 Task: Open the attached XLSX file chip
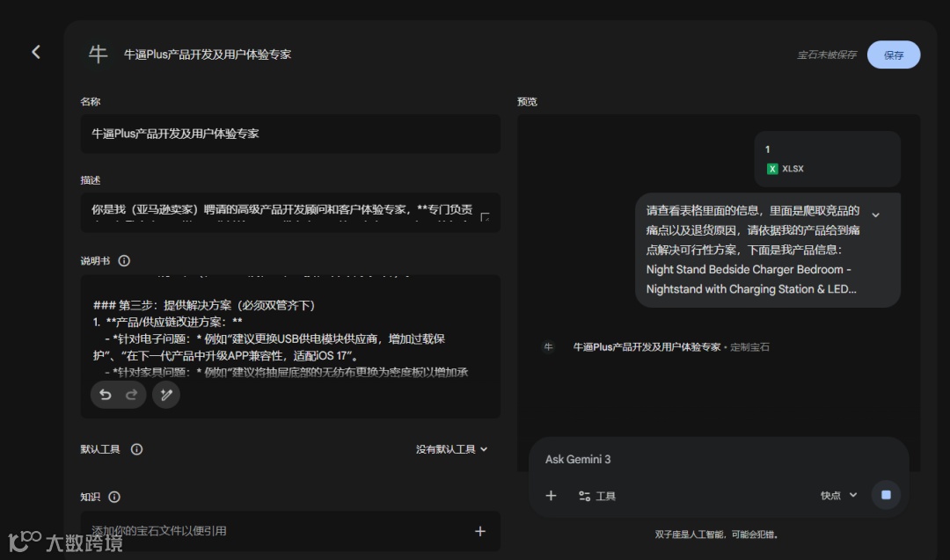tap(827, 159)
